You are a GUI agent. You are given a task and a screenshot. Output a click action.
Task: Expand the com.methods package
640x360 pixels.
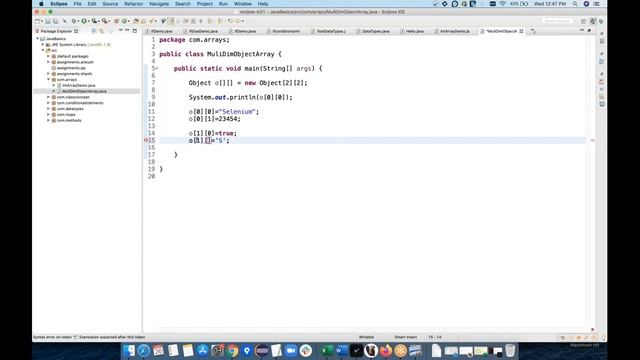(x=49, y=120)
